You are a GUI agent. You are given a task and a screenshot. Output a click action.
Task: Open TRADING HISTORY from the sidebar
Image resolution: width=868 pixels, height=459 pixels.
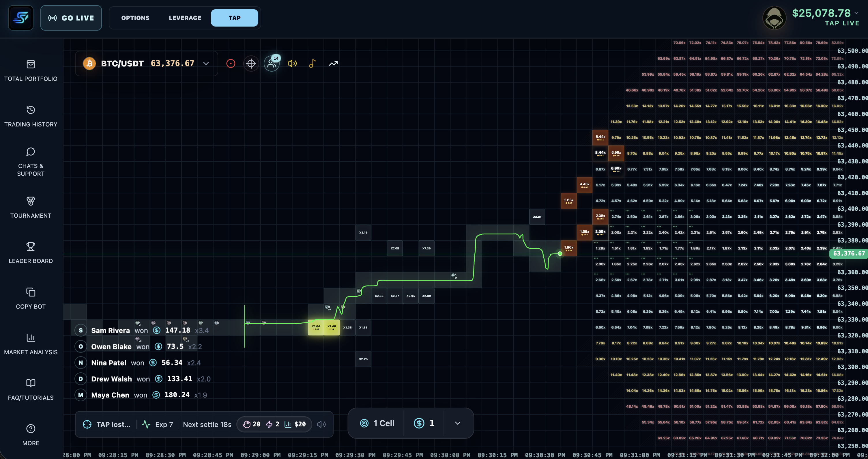point(31,117)
